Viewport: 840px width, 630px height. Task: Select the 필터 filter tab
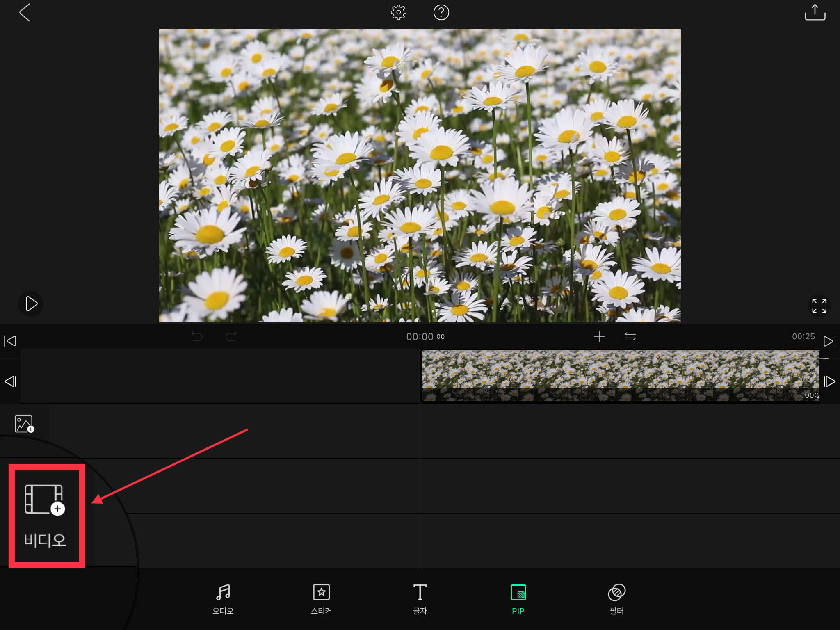(616, 599)
